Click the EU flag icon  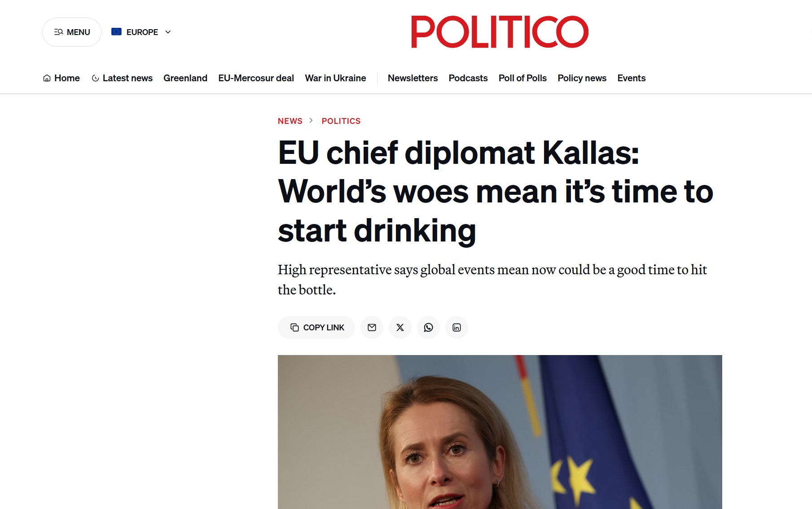(x=116, y=32)
